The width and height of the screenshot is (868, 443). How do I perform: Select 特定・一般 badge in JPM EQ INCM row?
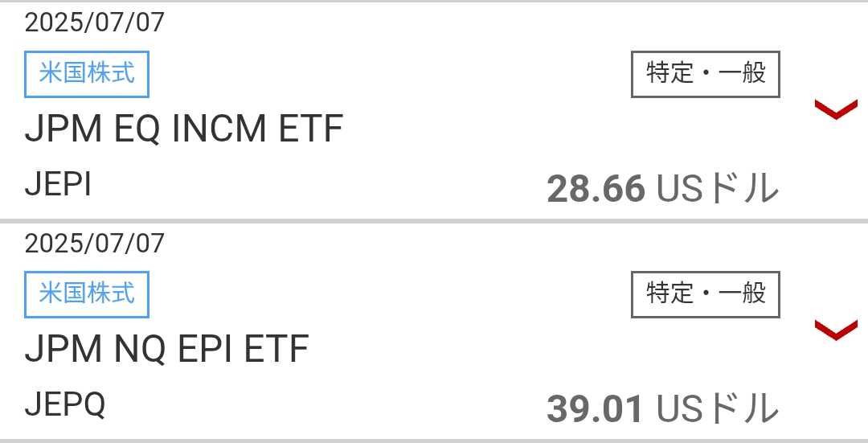coord(706,74)
